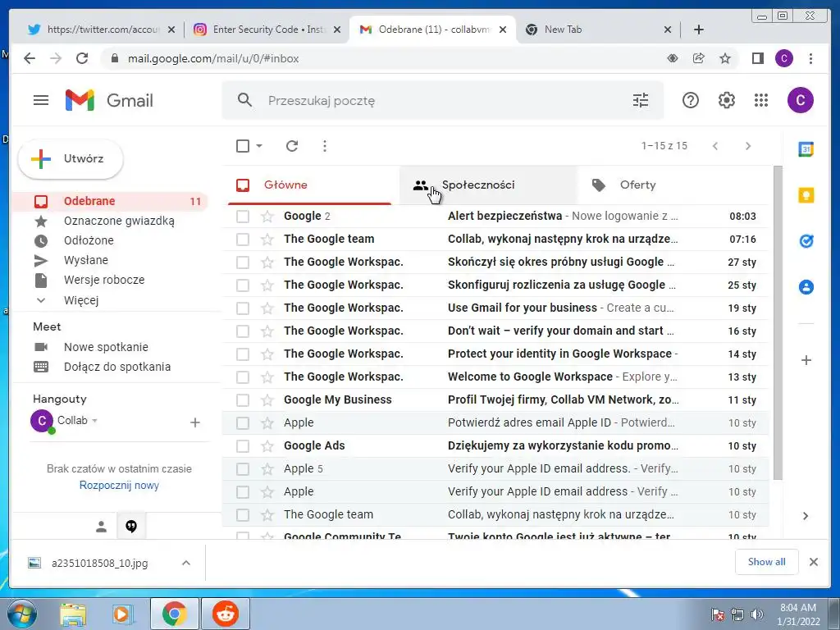Screen dimensions: 840x630
Task: Open Google Tasks in the side panel
Action: (806, 241)
